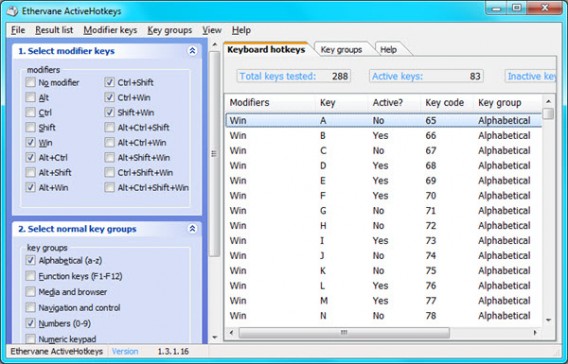568x364 pixels.
Task: Click the left panel scroll up arrow
Action: [x=214, y=45]
